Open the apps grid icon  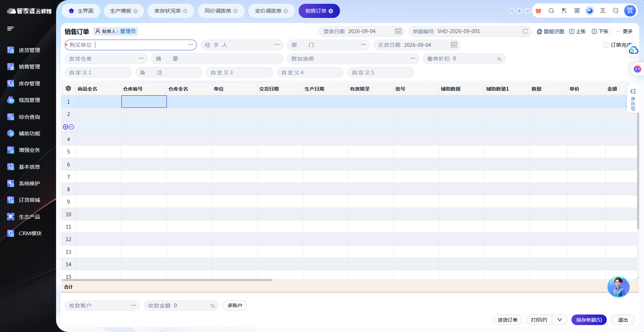click(577, 11)
